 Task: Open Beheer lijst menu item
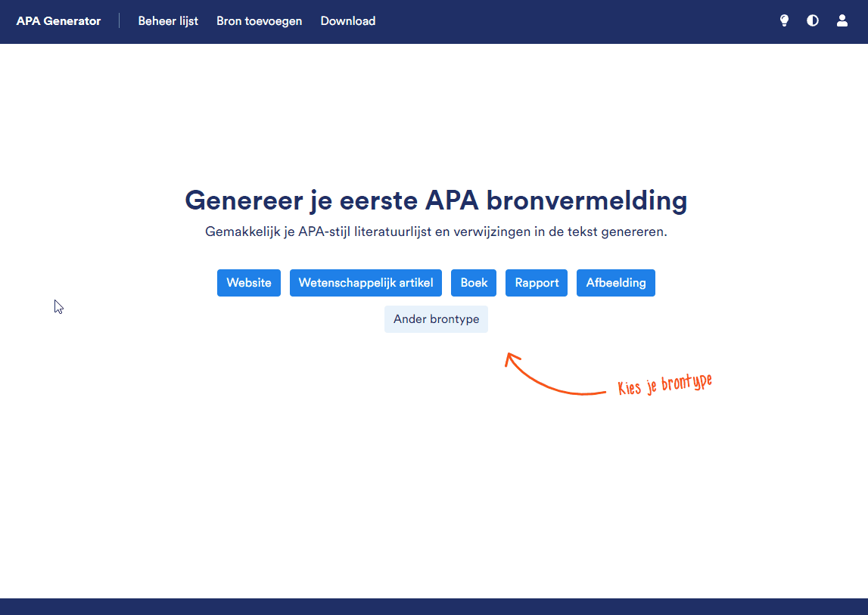(x=168, y=21)
